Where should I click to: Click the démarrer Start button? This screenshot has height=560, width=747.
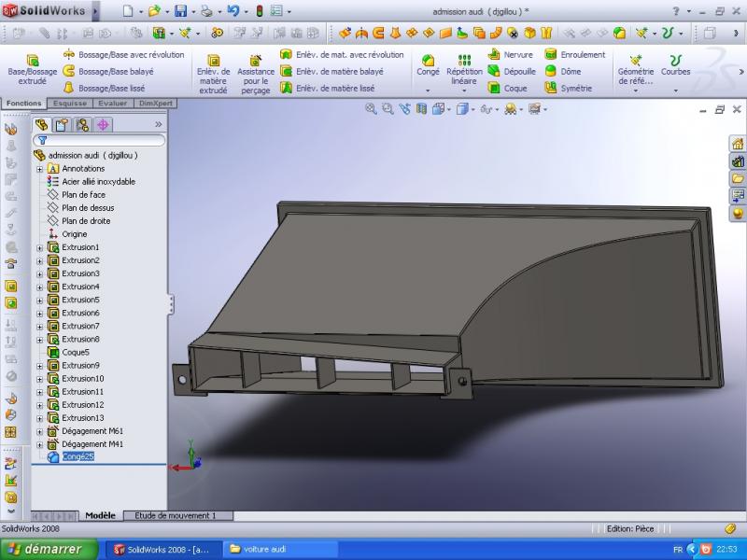[x=49, y=549]
